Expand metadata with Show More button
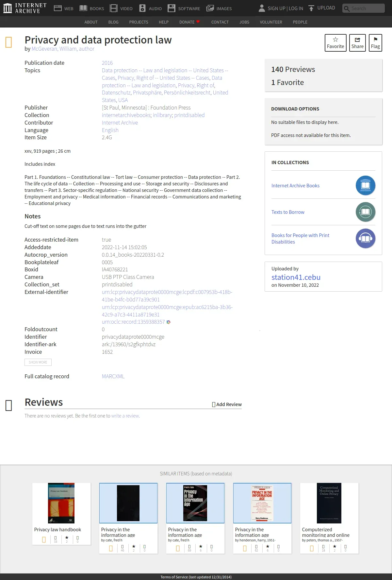 pos(38,362)
